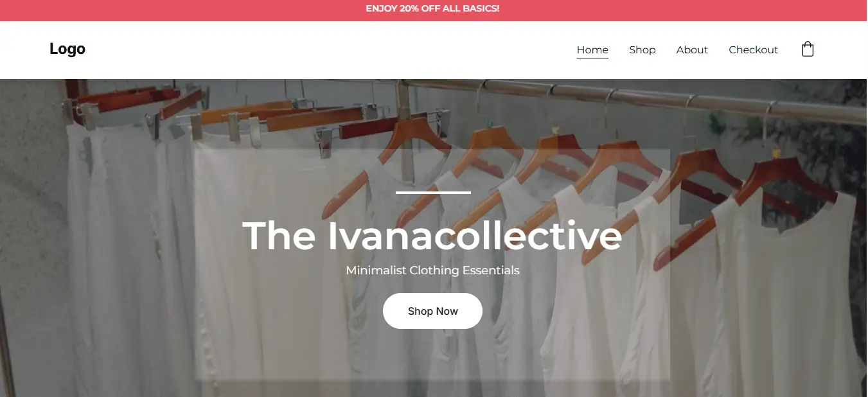The width and height of the screenshot is (868, 397).
Task: Select About in the navigation bar
Action: click(x=692, y=49)
